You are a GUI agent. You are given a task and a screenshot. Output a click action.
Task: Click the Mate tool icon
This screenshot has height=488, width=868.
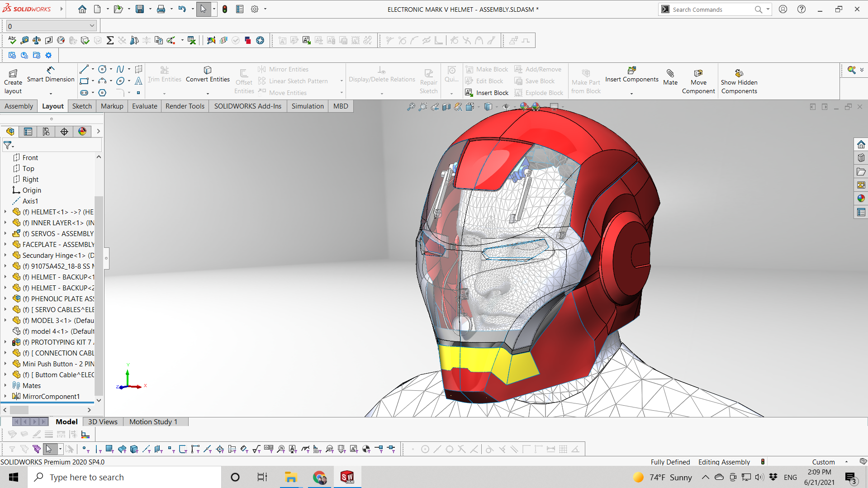pyautogui.click(x=670, y=74)
